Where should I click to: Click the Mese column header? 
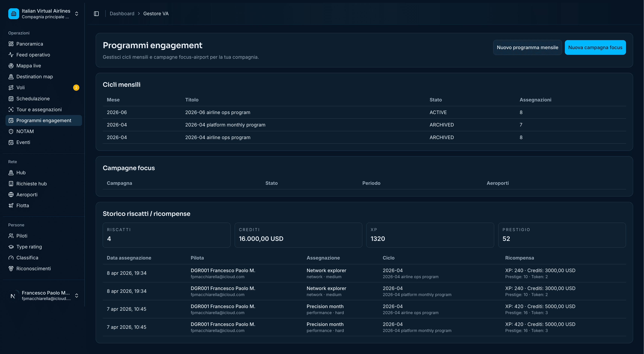113,100
